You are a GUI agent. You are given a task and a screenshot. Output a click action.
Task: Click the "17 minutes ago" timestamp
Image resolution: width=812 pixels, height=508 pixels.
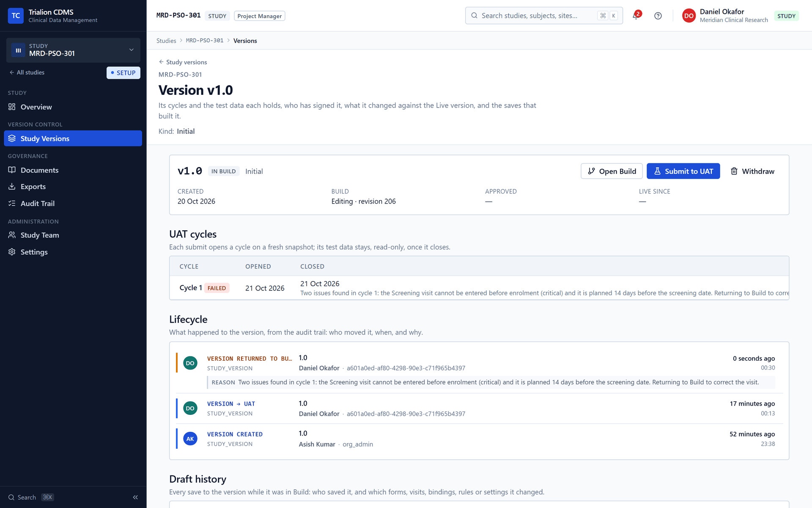[x=752, y=404]
